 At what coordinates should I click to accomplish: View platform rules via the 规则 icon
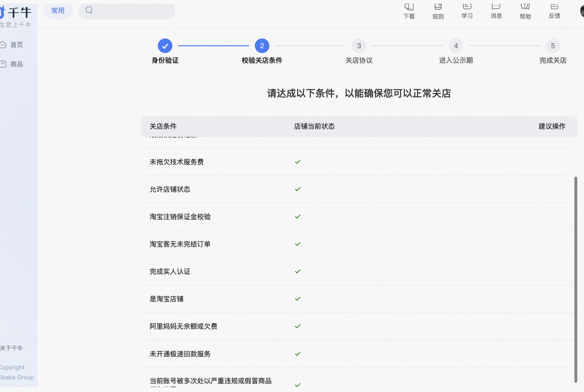pos(437,11)
